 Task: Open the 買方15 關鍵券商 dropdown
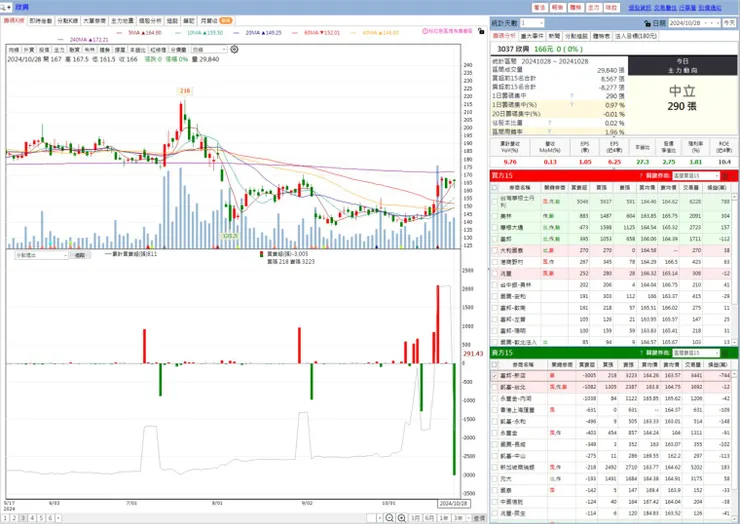point(696,176)
